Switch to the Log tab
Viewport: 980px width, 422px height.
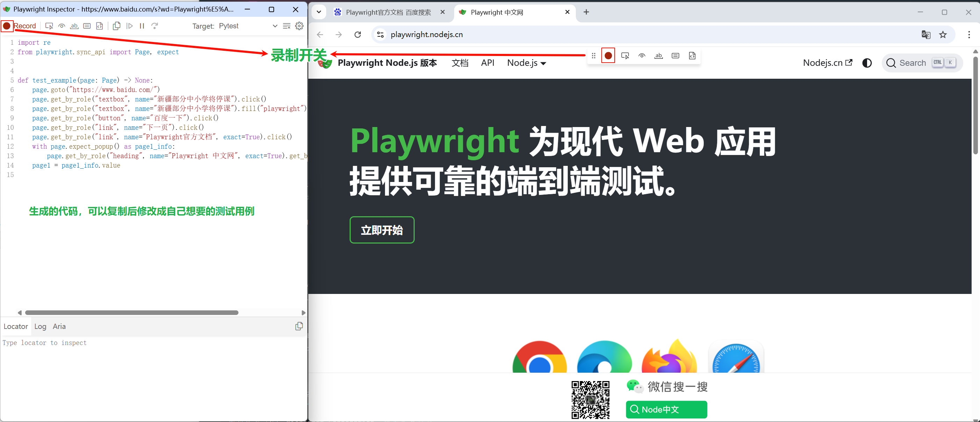pyautogui.click(x=40, y=326)
